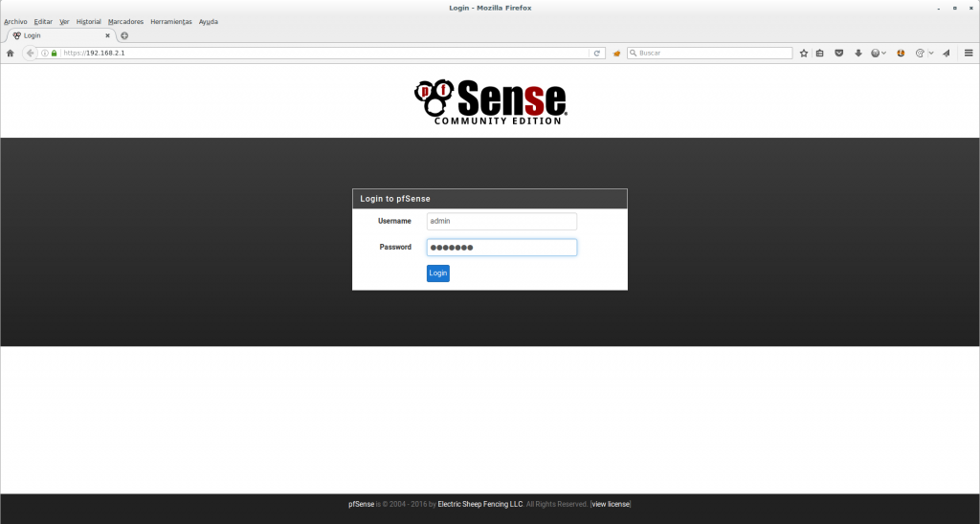
Task: Click into the Username field
Action: (501, 221)
